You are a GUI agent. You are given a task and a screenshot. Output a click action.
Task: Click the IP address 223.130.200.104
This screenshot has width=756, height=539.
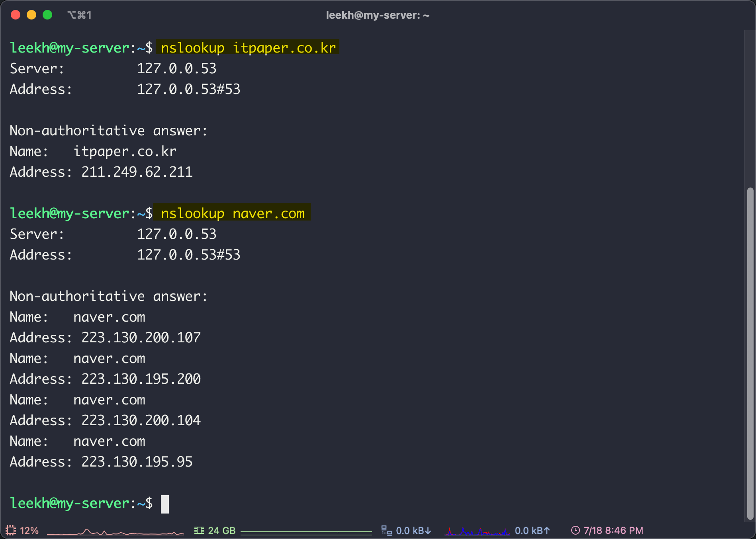pos(141,420)
